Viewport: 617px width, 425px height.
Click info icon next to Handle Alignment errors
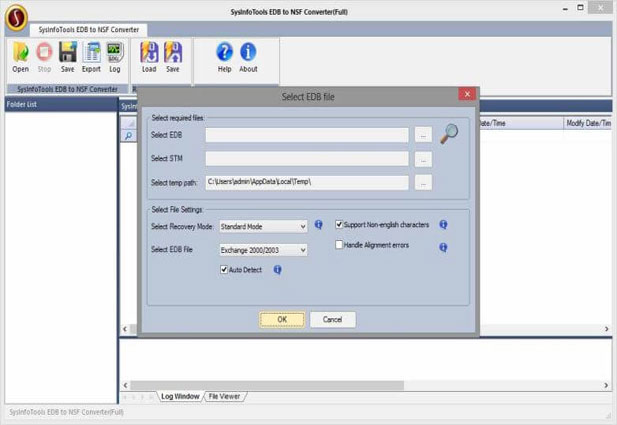443,247
